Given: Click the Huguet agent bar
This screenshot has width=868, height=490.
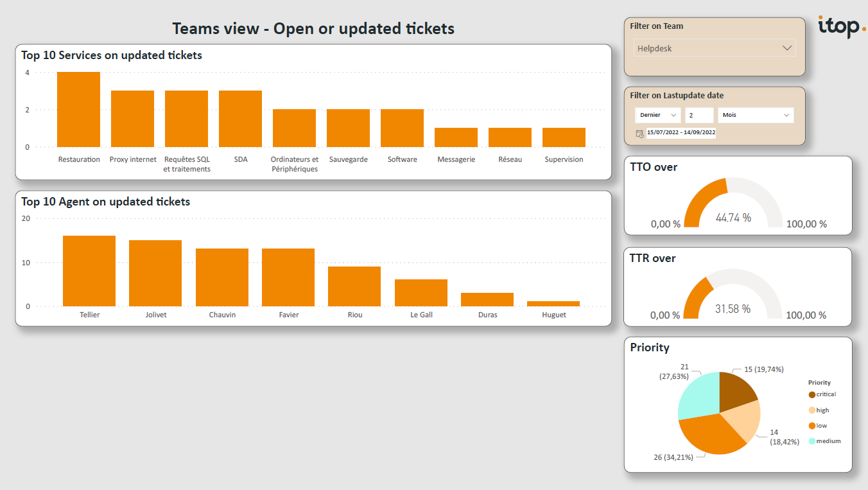Looking at the screenshot, I should click(x=553, y=304).
